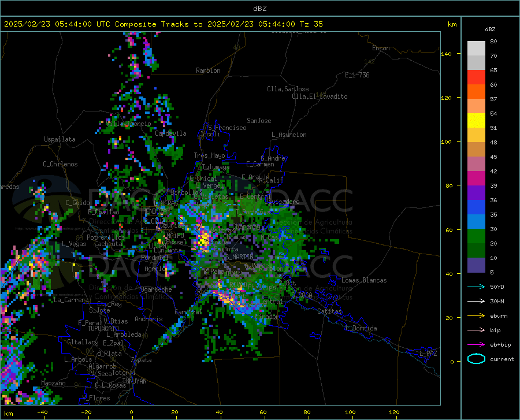
Task: Click the 'Capdevila' place label
Action: (x=170, y=133)
